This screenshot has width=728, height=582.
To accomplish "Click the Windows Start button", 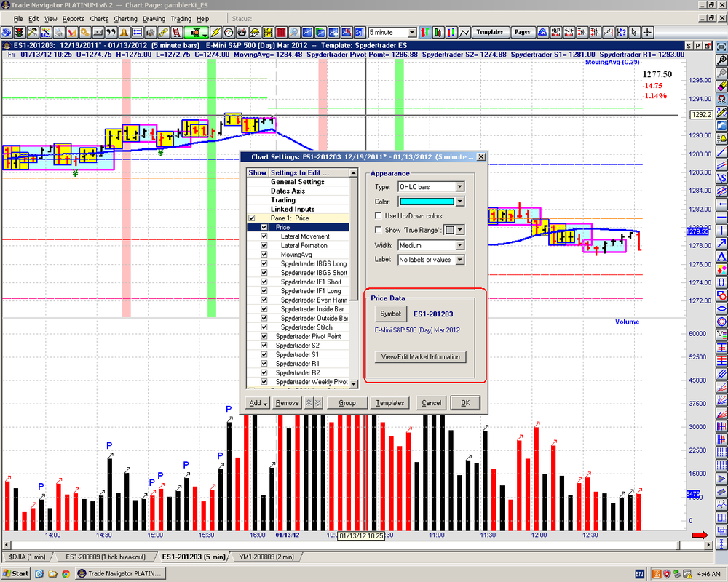I will pyautogui.click(x=16, y=574).
